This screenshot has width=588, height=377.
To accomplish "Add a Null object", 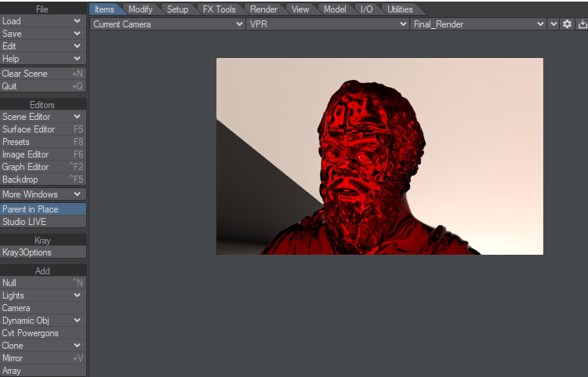I will (42, 283).
